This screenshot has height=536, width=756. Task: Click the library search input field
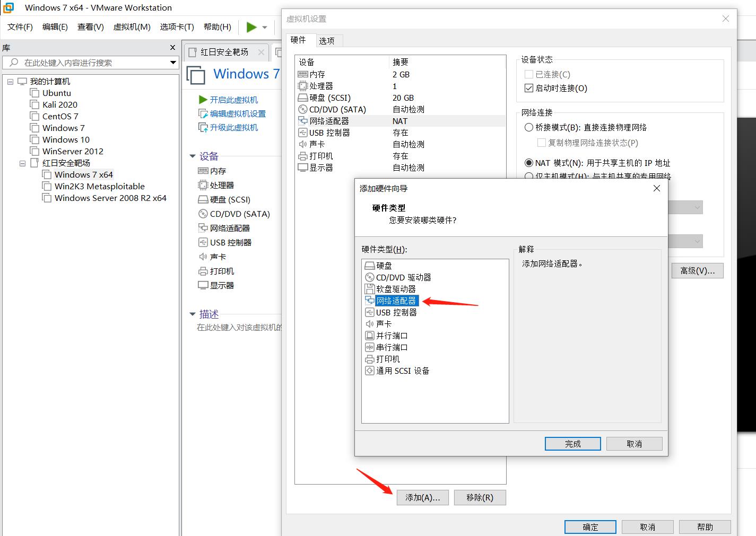tap(90, 63)
